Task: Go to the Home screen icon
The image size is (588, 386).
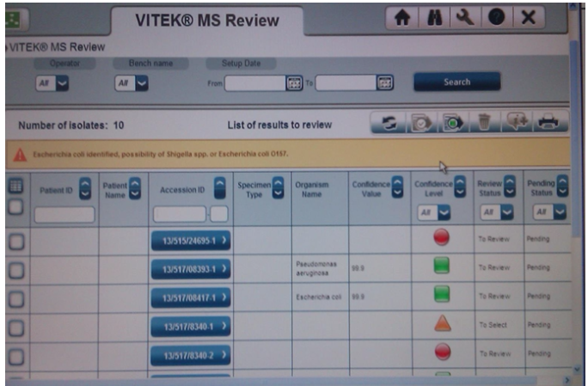Action: pos(401,18)
